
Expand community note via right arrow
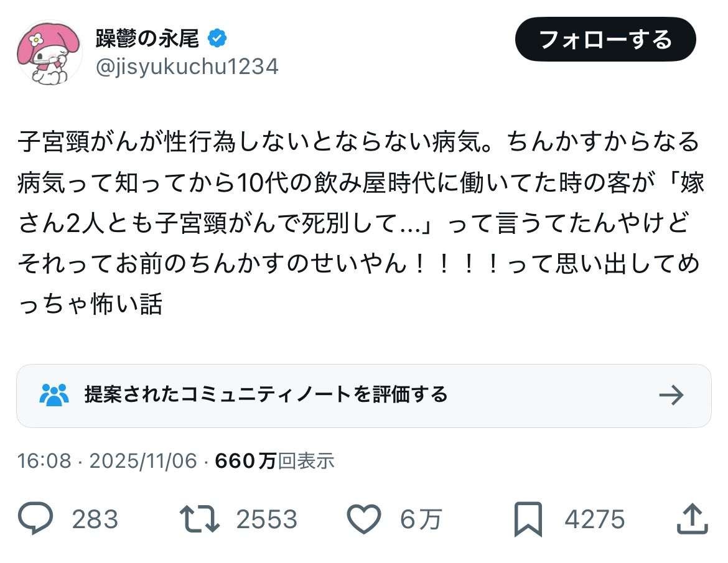(671, 395)
